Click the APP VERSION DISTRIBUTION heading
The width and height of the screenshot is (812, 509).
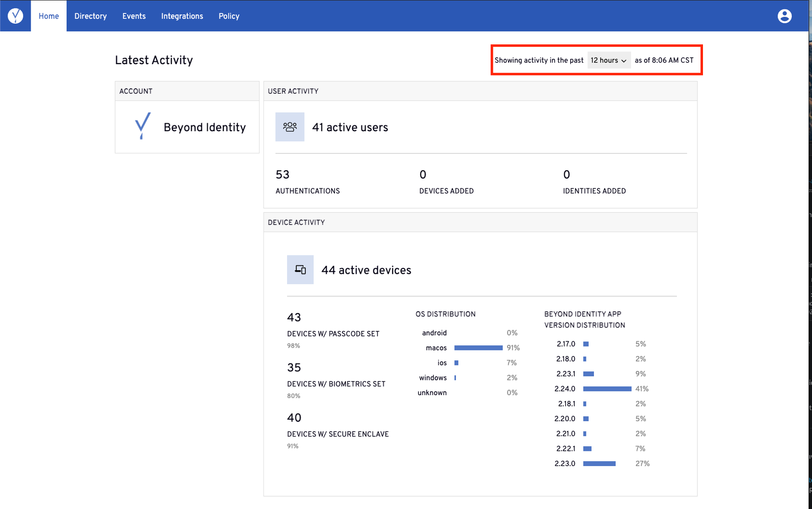[x=585, y=320]
